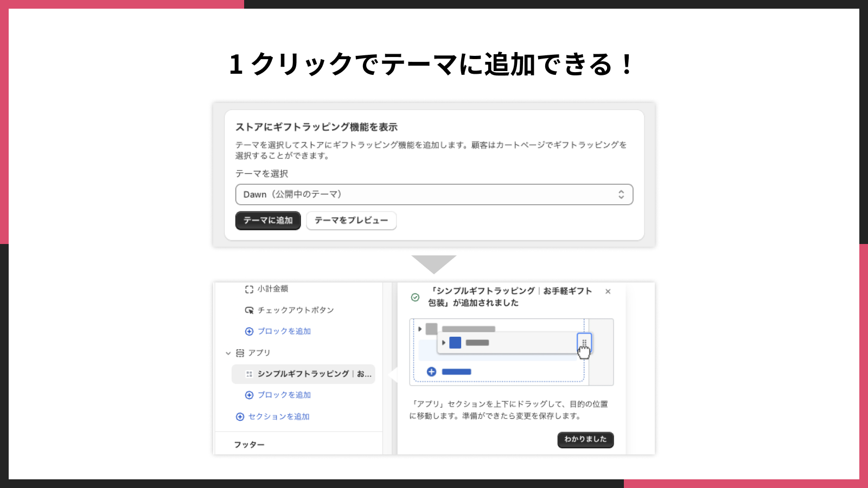Click the 小計金額 block icon
This screenshot has height=488, width=868.
pyautogui.click(x=248, y=288)
